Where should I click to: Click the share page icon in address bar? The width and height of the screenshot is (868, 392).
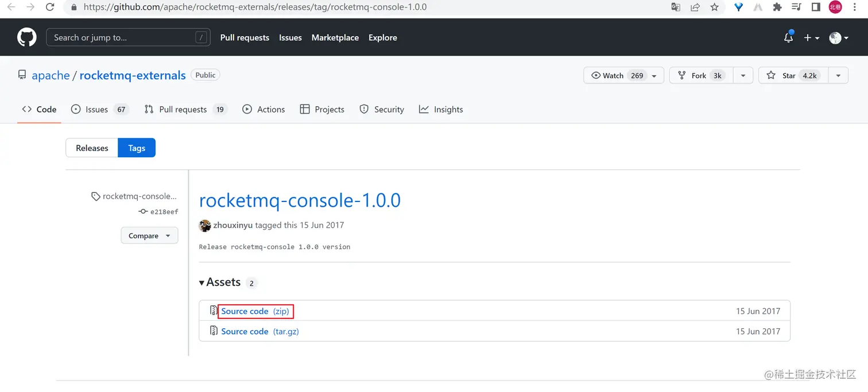pyautogui.click(x=695, y=7)
